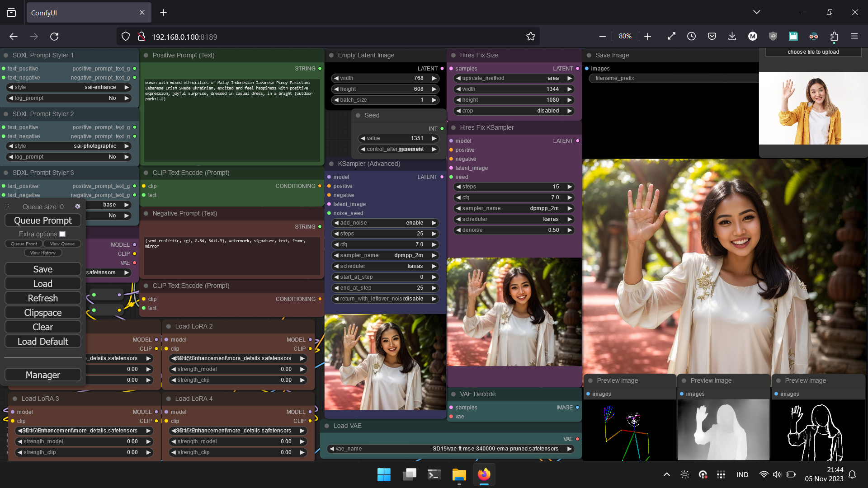Image resolution: width=868 pixels, height=488 pixels.
Task: Open the extensions puzzle piece icon
Action: [x=834, y=36]
